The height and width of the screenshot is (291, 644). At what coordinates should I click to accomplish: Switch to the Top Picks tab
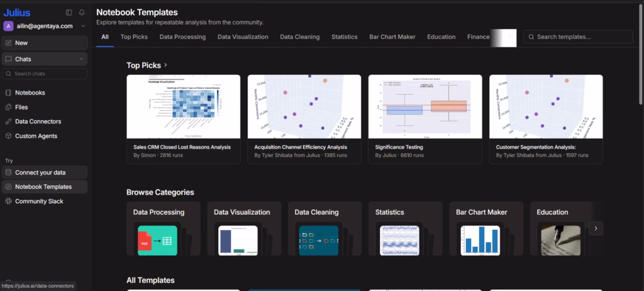pyautogui.click(x=134, y=37)
